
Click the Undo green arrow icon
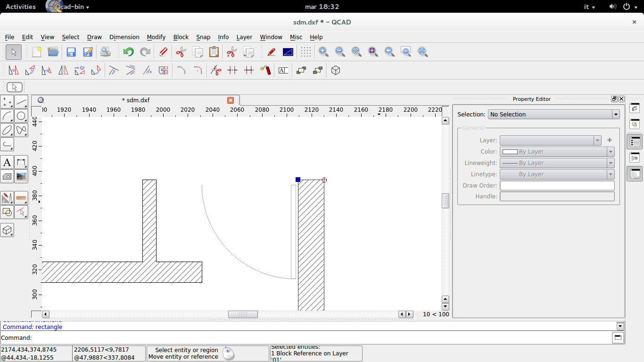click(128, 52)
